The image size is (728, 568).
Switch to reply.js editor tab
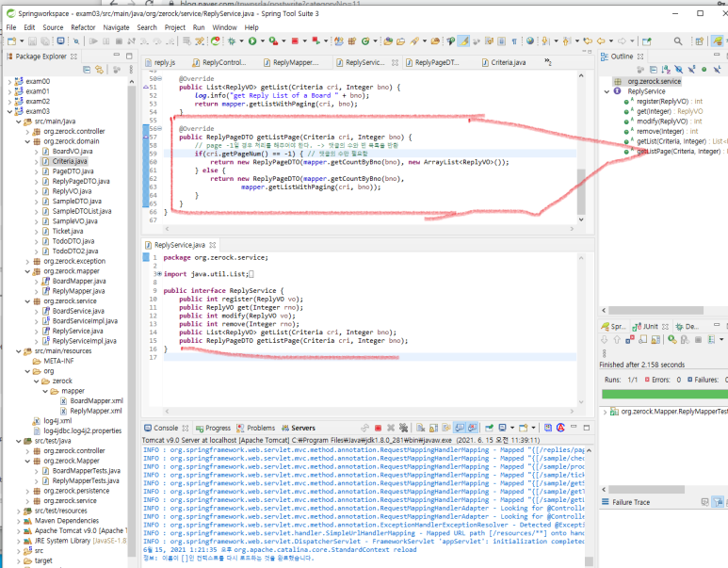pos(160,62)
